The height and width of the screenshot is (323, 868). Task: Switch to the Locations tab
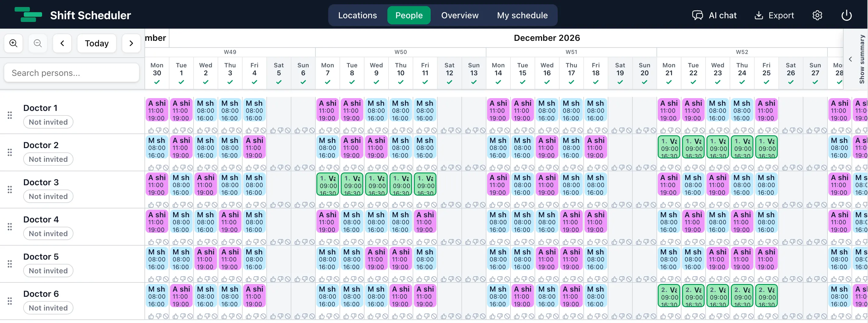[358, 15]
